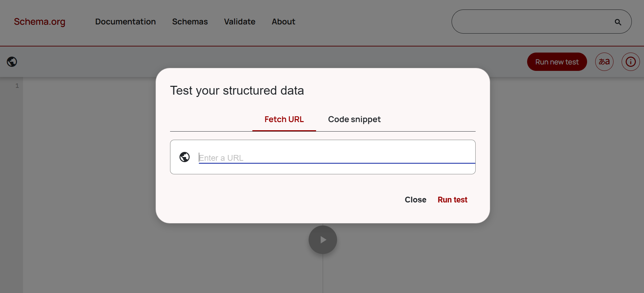Close the structured data dialog
644x293 pixels.
[x=415, y=200]
